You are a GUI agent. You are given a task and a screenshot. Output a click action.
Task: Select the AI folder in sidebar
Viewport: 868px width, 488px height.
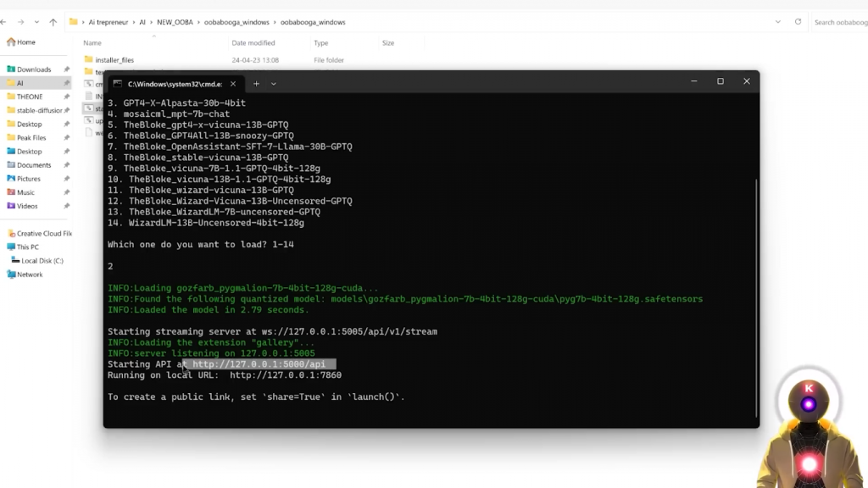(20, 83)
